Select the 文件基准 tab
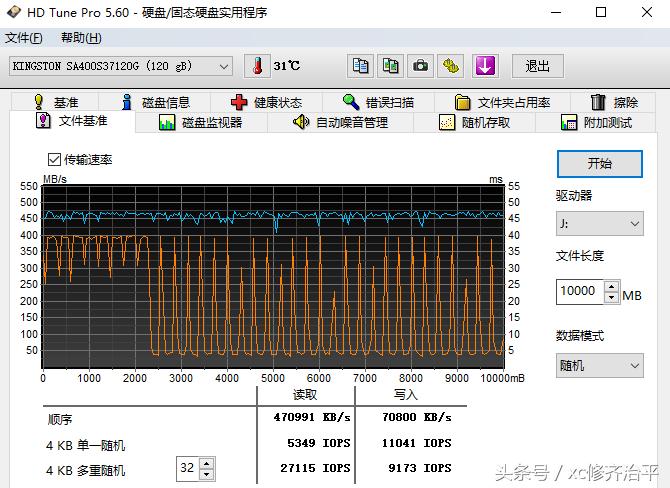 point(72,121)
